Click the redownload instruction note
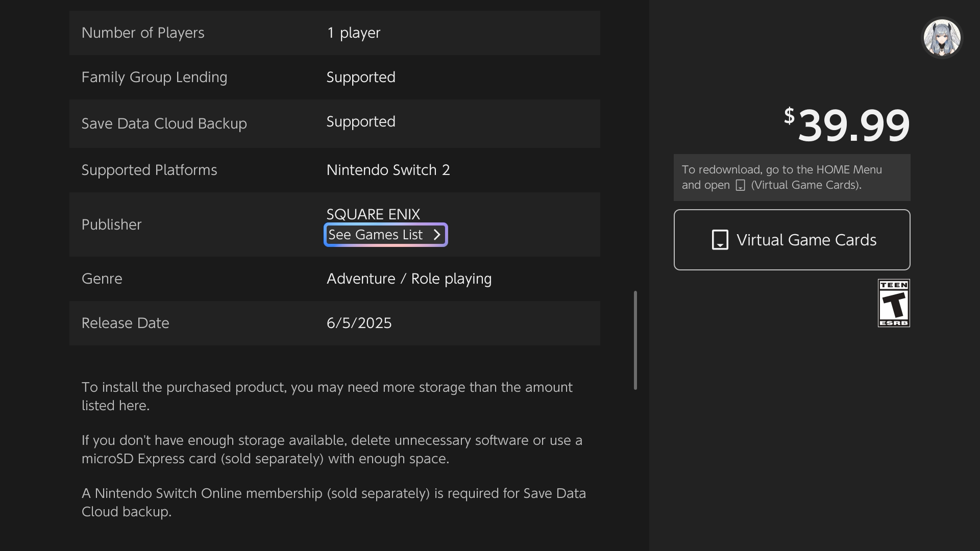Image resolution: width=980 pixels, height=551 pixels. point(792,178)
